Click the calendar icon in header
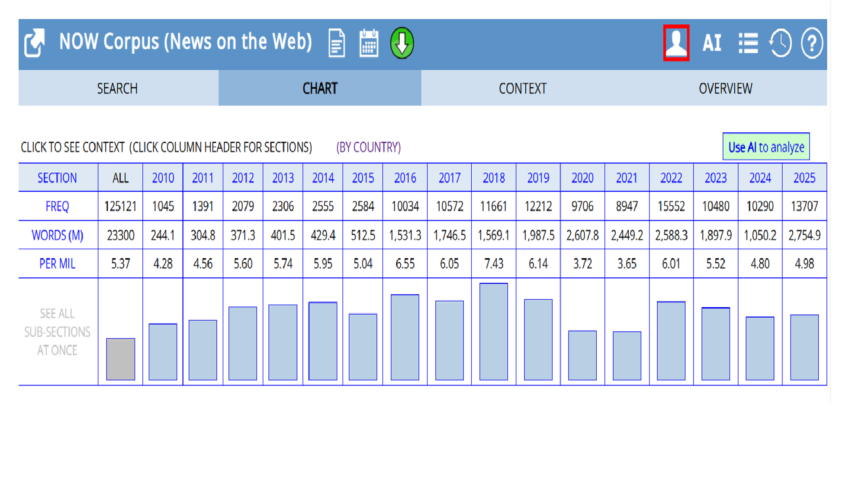The height and width of the screenshot is (488, 868). pos(369,43)
